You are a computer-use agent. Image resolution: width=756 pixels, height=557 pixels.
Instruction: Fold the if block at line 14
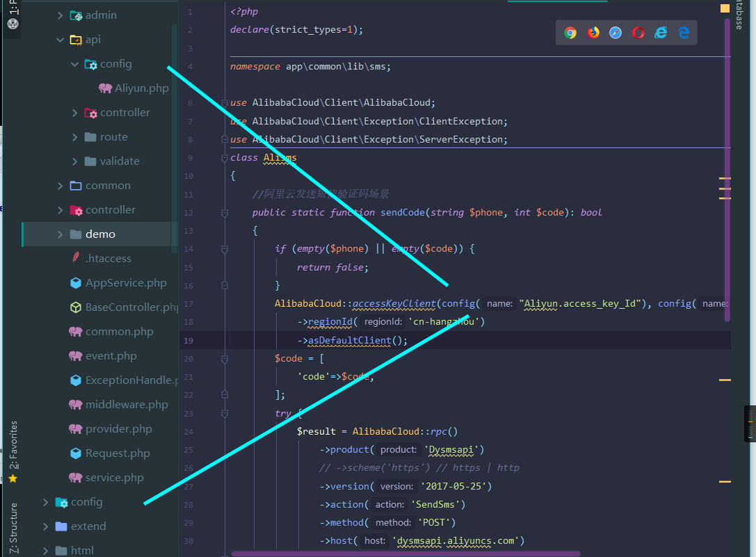tap(225, 250)
